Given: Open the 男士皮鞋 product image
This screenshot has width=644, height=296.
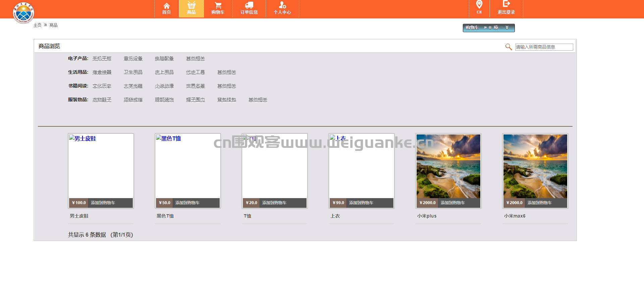Looking at the screenshot, I should click(x=101, y=166).
